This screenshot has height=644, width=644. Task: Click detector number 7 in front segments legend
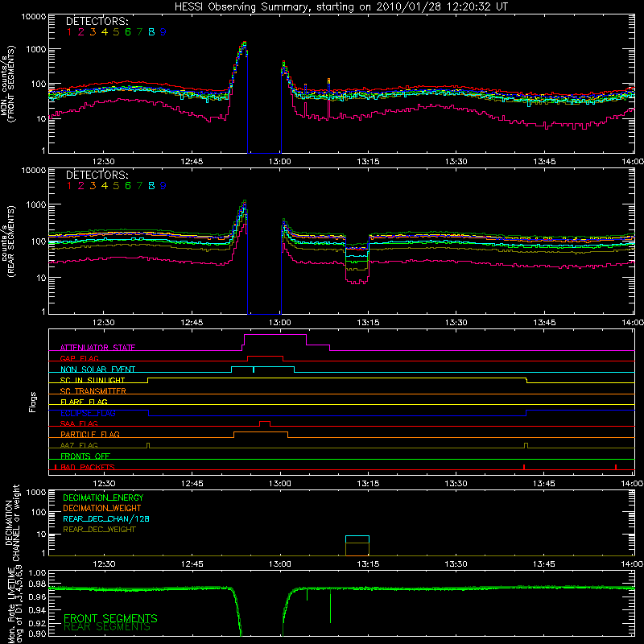(x=139, y=32)
